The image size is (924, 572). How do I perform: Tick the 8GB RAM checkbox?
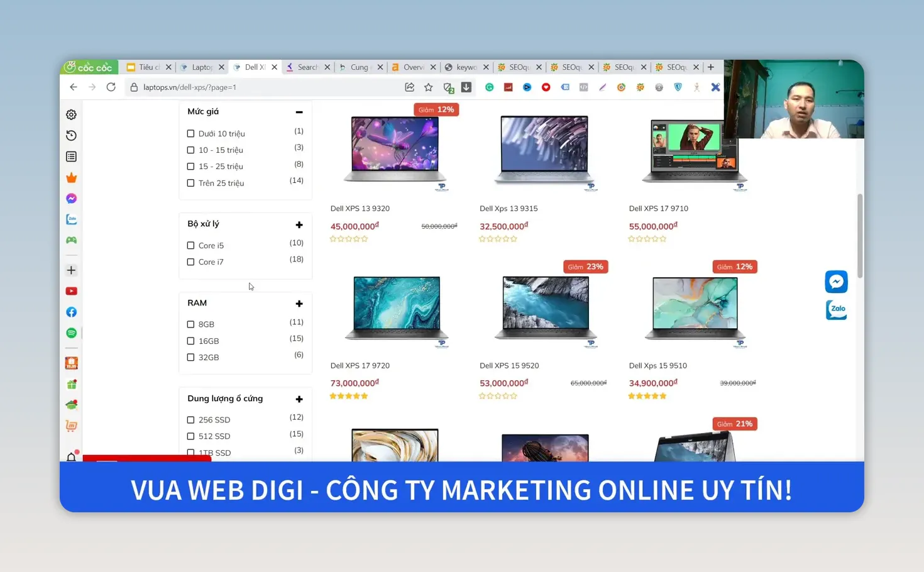pyautogui.click(x=190, y=324)
